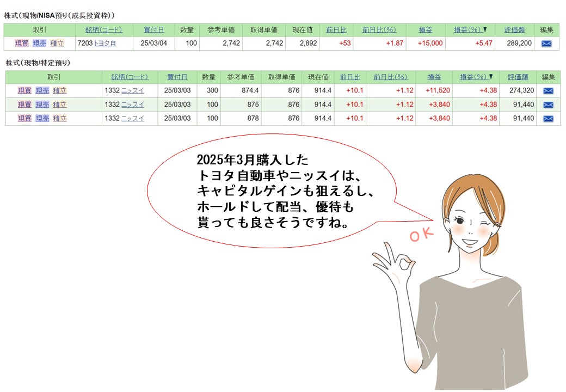Screen dimensions: 566x392
Task: Click 積立 in the Nissui 875 price row
Action: click(60, 105)
